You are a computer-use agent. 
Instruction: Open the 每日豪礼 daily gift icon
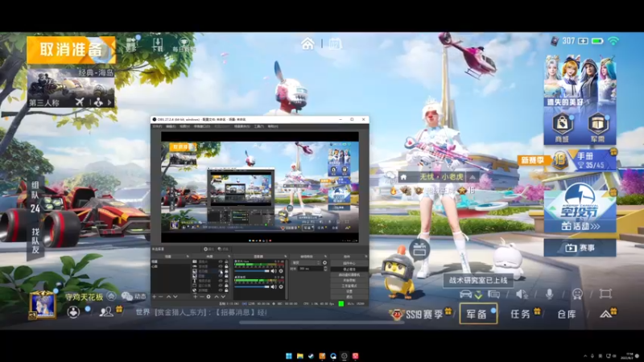click(184, 44)
